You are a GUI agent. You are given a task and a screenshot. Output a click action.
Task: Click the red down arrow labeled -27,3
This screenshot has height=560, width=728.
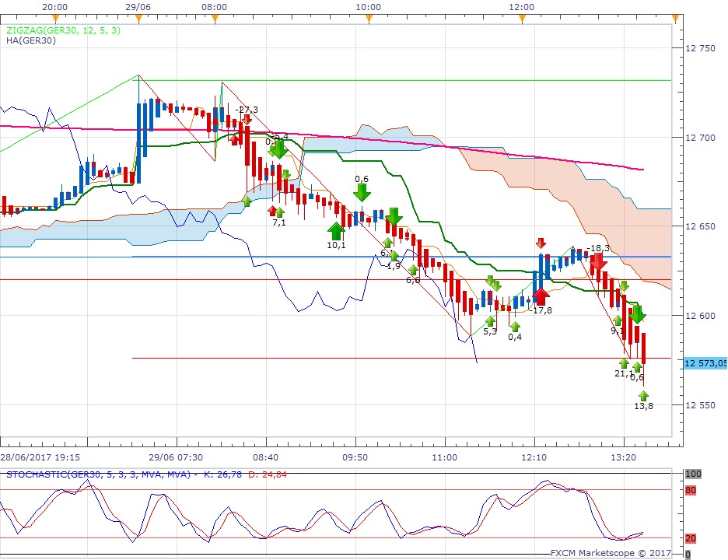tap(247, 119)
